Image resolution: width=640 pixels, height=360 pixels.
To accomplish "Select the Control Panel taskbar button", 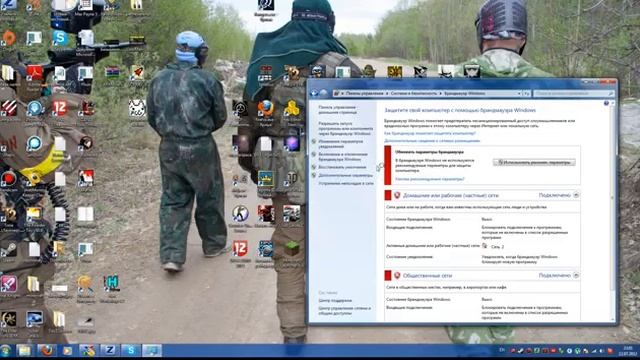I will click(152, 351).
